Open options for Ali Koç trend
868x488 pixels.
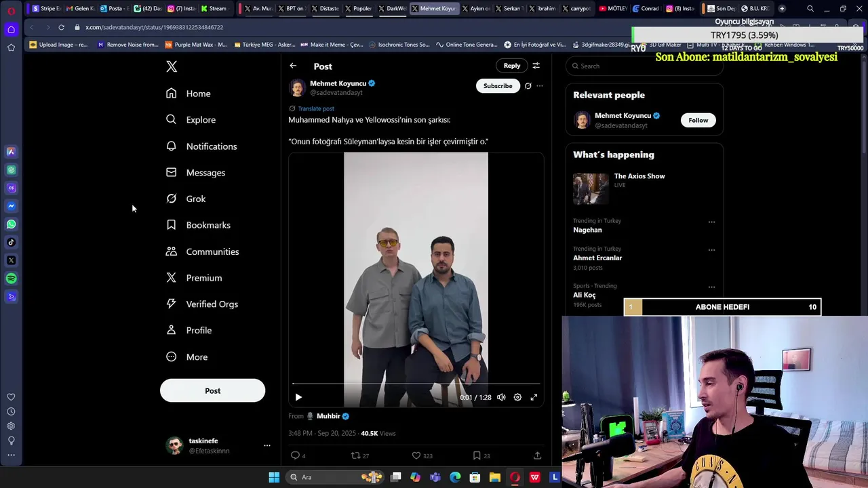pyautogui.click(x=711, y=287)
